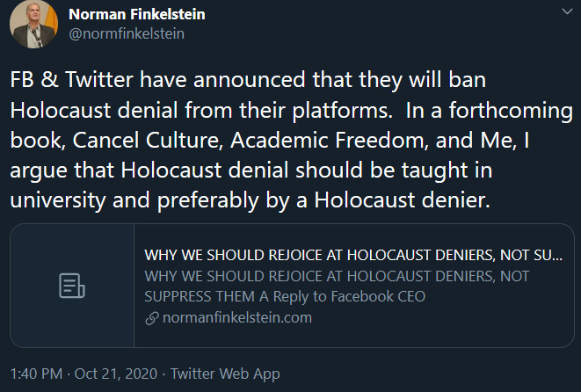
Task: Open the tweet options chevron menu
Action: coord(567,11)
